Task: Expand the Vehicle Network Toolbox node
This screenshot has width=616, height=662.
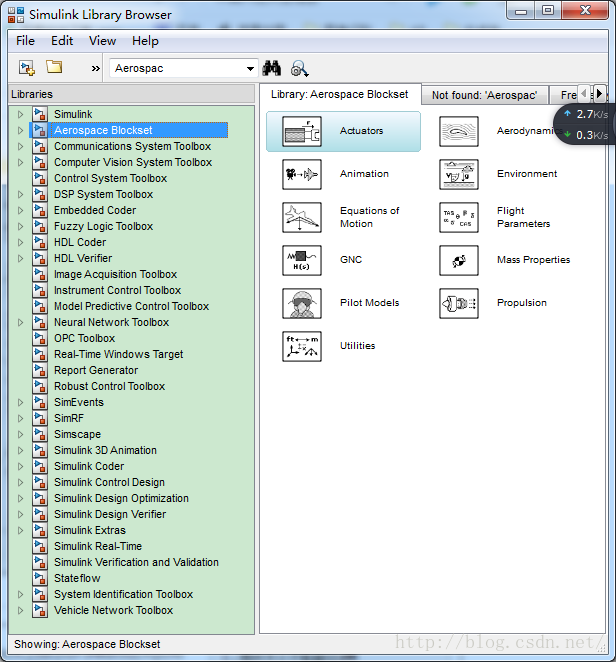Action: click(x=20, y=610)
